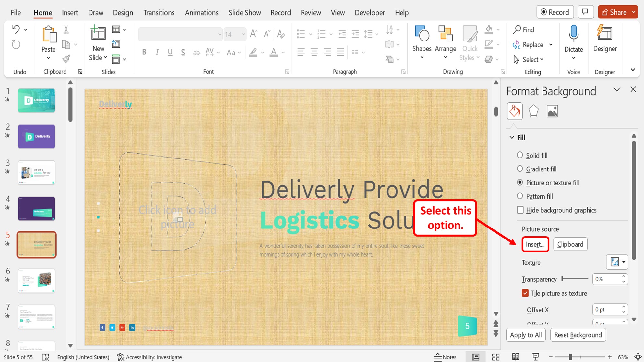Open the Shapes gallery
644x362 pixels.
[422, 42]
